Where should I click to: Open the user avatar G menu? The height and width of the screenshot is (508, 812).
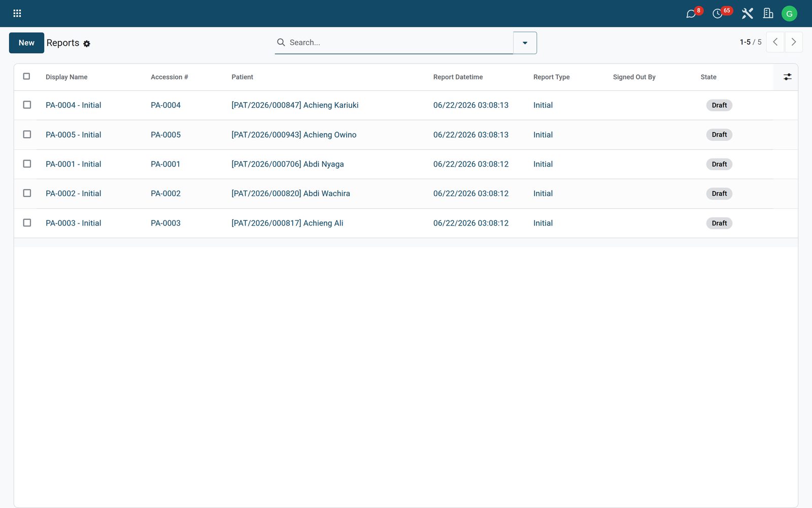click(789, 14)
